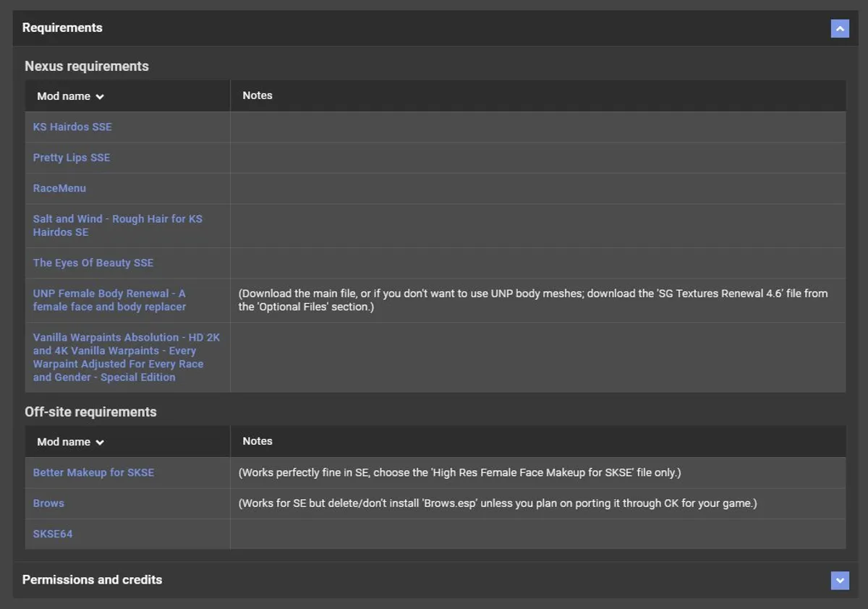Visit The Eyes Of Beauty SSE page
Screen dimensions: 868x609
coord(93,263)
